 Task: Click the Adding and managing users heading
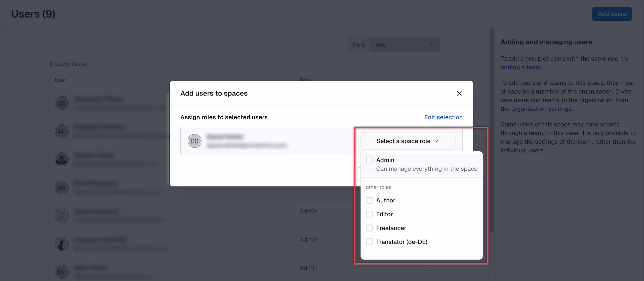coord(546,42)
